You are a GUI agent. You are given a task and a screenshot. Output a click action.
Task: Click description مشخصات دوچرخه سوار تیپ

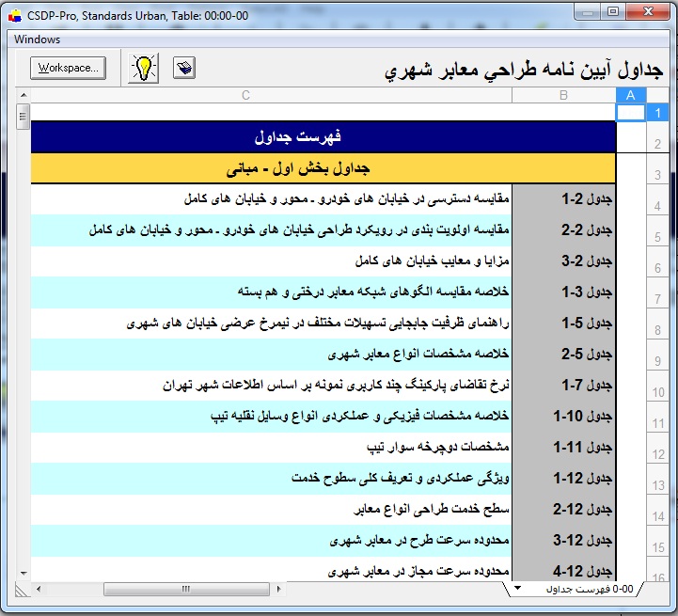click(x=438, y=448)
